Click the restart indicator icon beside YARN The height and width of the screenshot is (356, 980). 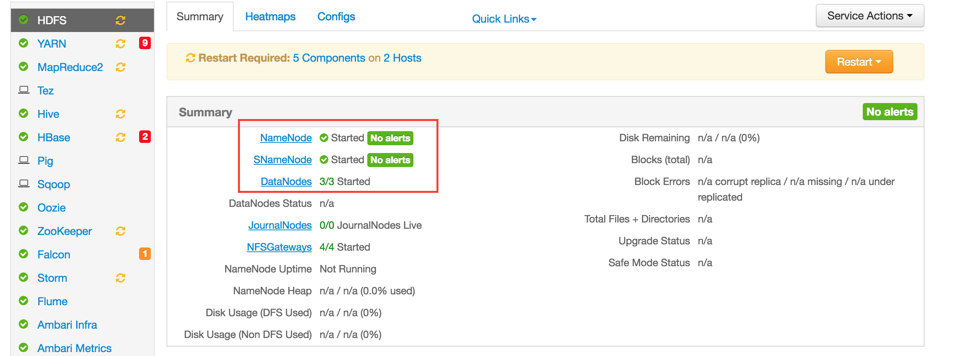click(x=120, y=43)
